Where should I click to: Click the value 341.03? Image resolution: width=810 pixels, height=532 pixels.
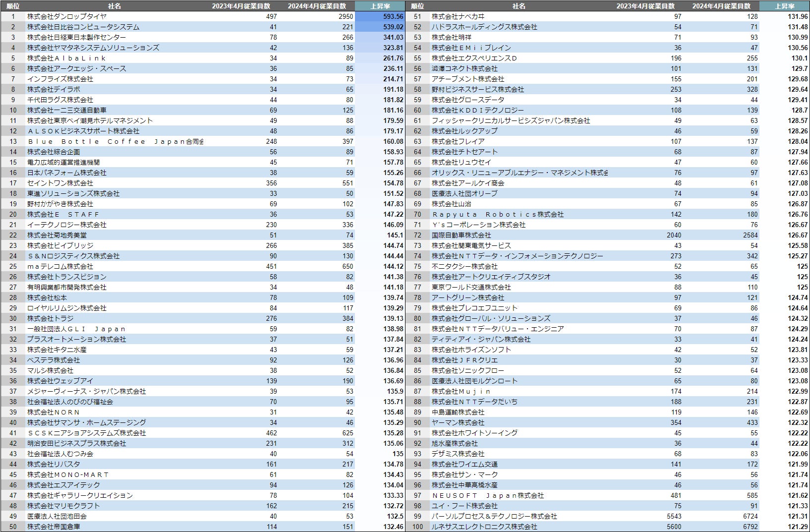pos(393,37)
